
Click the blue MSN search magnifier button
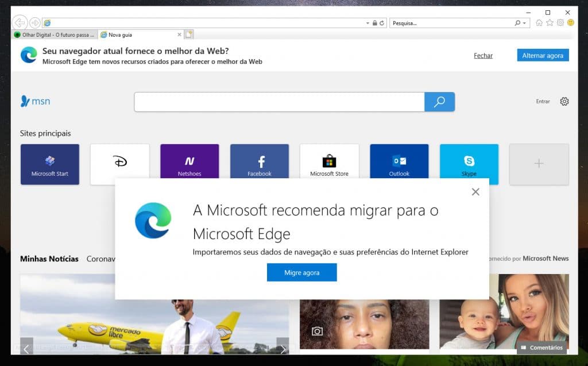[439, 102]
